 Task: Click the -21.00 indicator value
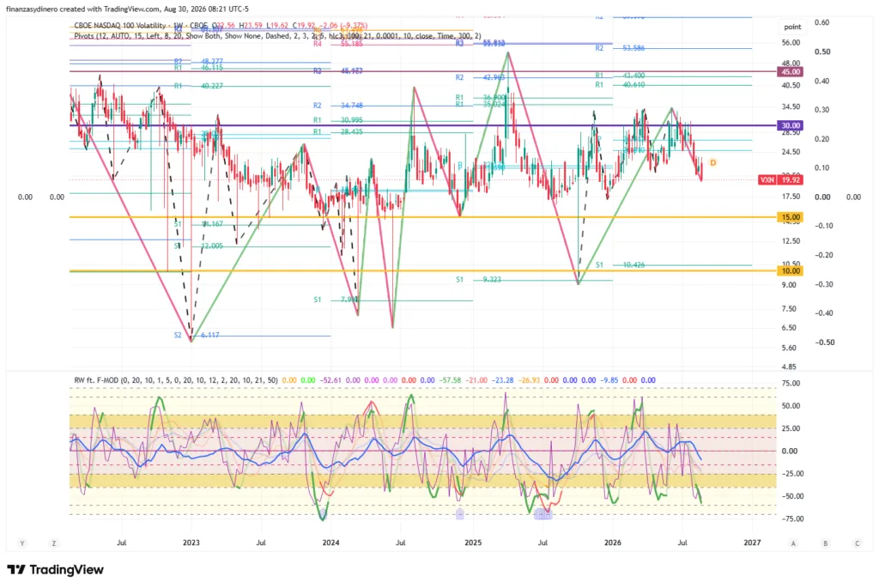(x=476, y=380)
